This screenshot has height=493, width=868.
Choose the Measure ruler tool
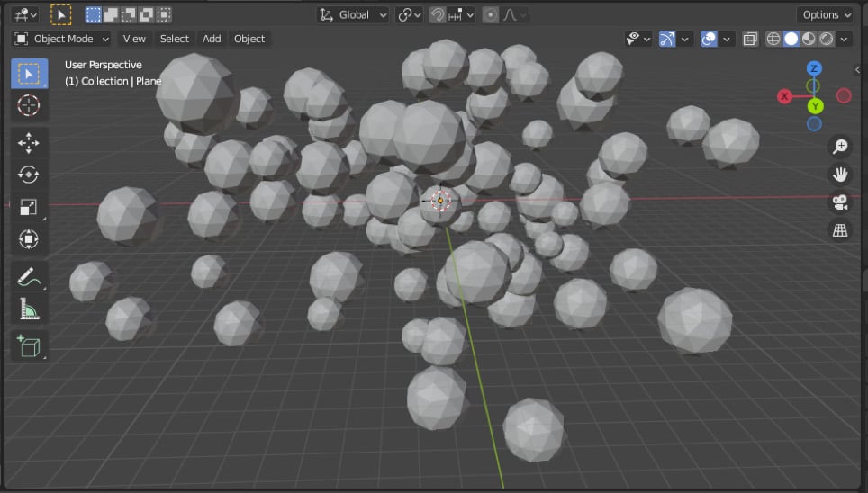(29, 309)
